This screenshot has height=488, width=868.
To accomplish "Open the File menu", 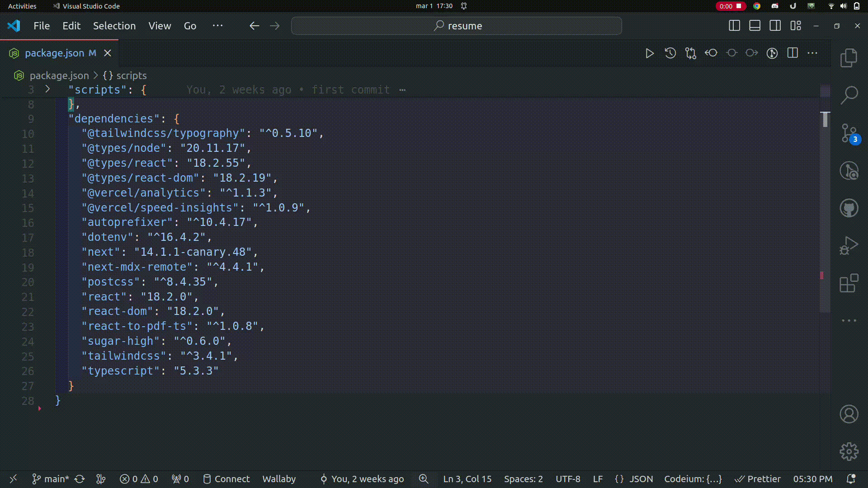I will tap(42, 26).
